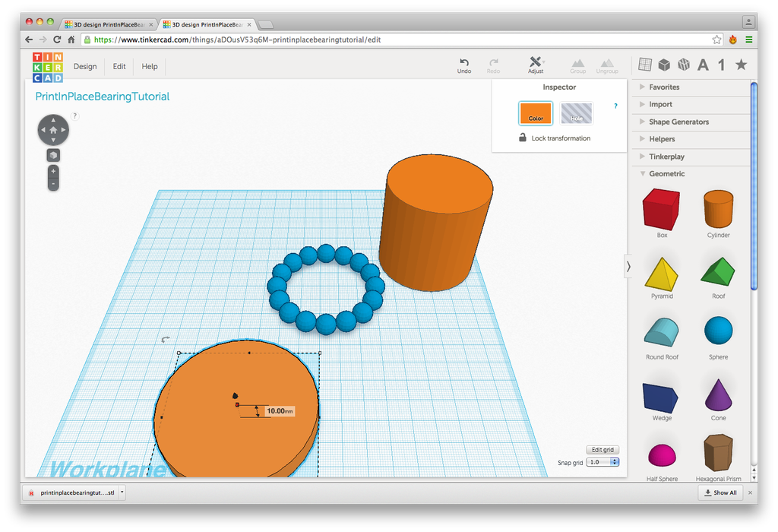Click the rotate handle arrow near the disc
The image size is (778, 532).
pyautogui.click(x=166, y=340)
